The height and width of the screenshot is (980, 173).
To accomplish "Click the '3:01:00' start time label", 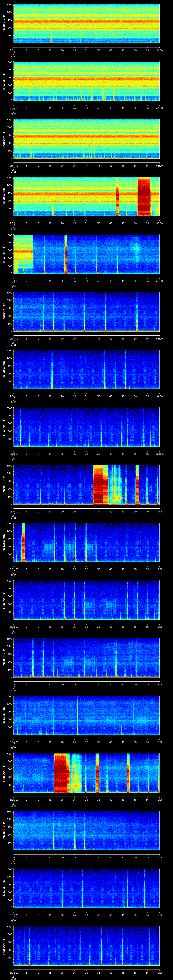I will 14,569.
